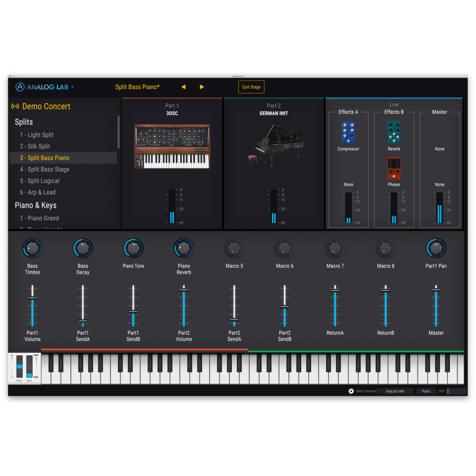Click the Phaser pedal icon in Effects B
The height and width of the screenshot is (476, 476).
click(x=394, y=168)
